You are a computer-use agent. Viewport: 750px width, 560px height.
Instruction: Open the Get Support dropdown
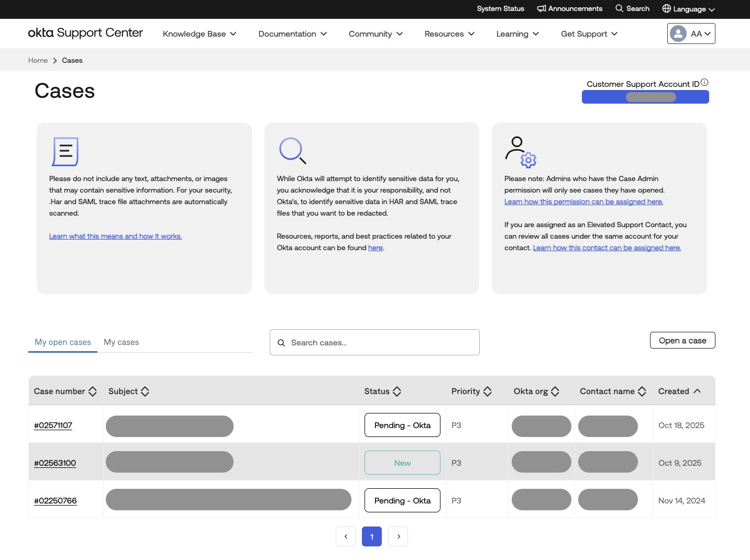(x=588, y=33)
